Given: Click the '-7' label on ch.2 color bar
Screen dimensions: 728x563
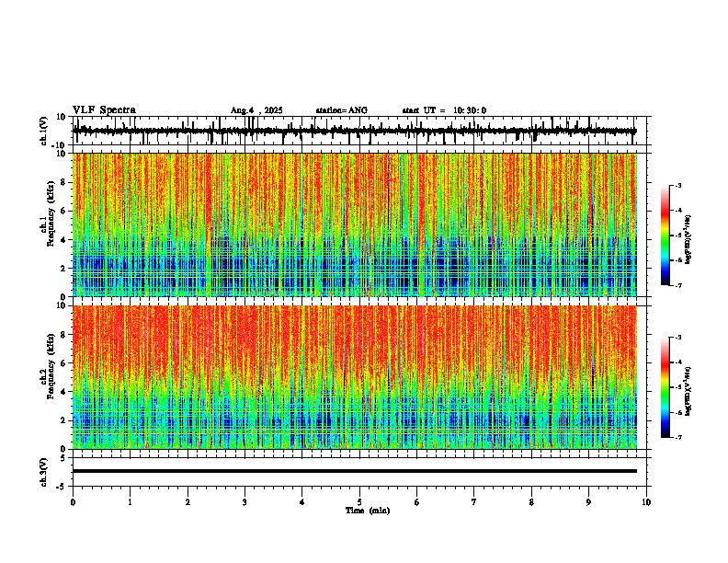Looking at the screenshot, I should pyautogui.click(x=678, y=438).
